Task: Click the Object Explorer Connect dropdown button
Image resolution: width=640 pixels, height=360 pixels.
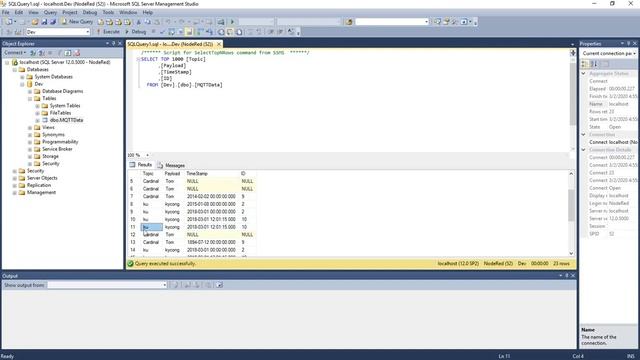Action: [x=15, y=53]
